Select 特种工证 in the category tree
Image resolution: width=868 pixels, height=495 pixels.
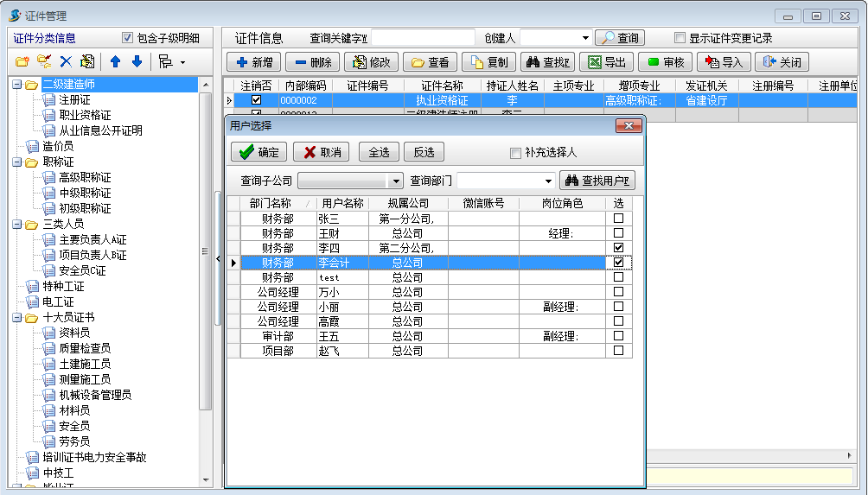coord(63,286)
